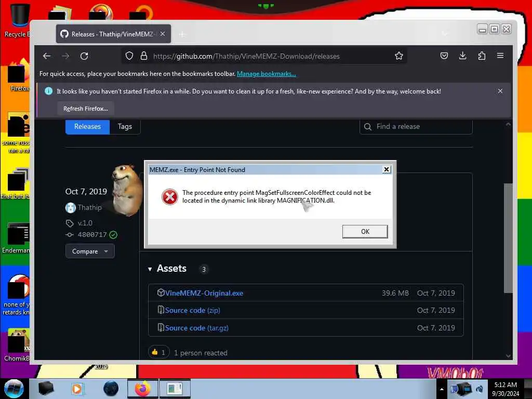This screenshot has width=532, height=399.
Task: Click the info icon in notification bar
Action: (48, 91)
